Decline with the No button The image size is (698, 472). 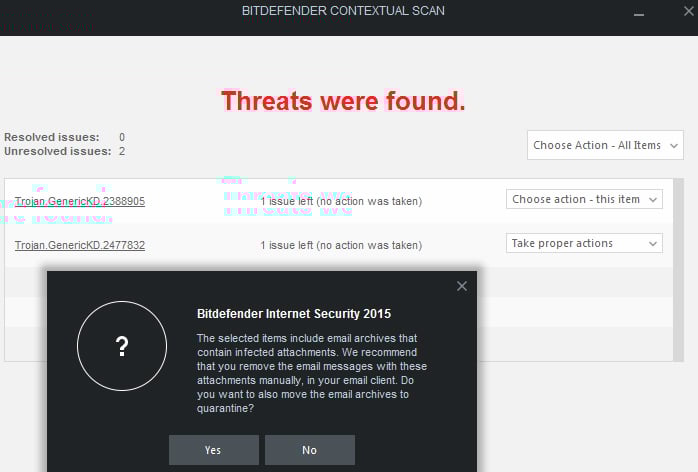click(310, 450)
